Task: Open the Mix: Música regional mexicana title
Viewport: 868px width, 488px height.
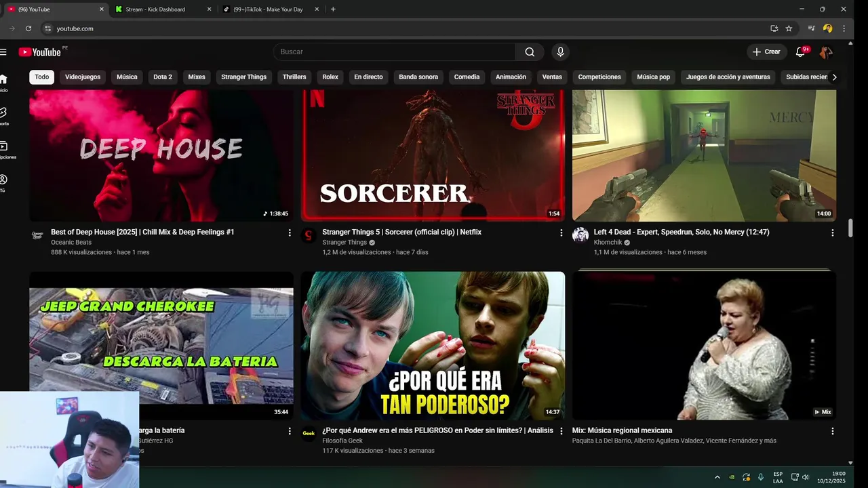Action: coord(622,431)
